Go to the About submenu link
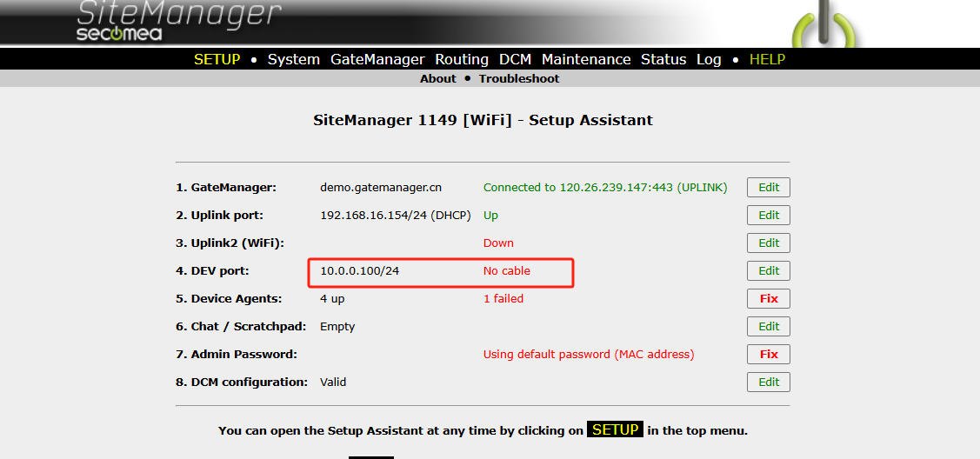Viewport: 980px width, 459px height. [438, 79]
